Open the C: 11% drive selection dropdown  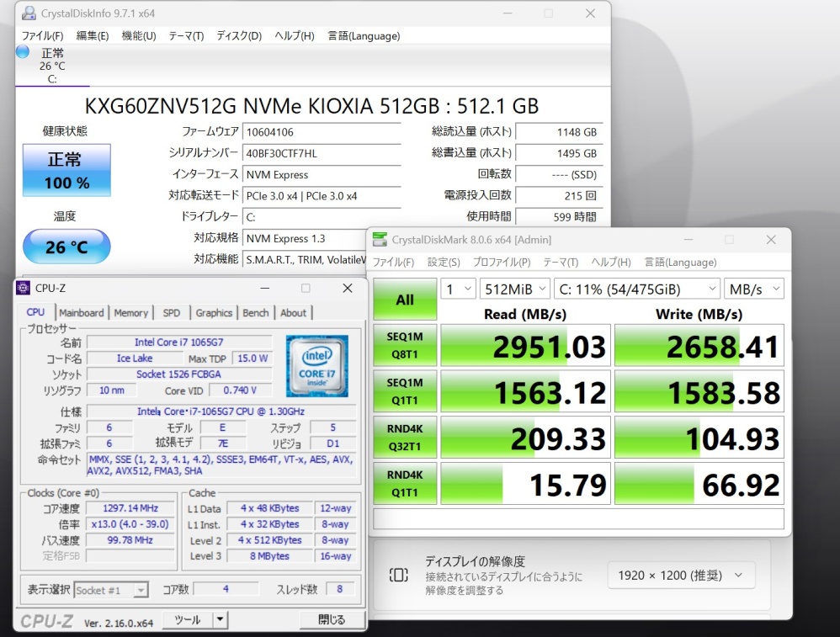tap(637, 289)
